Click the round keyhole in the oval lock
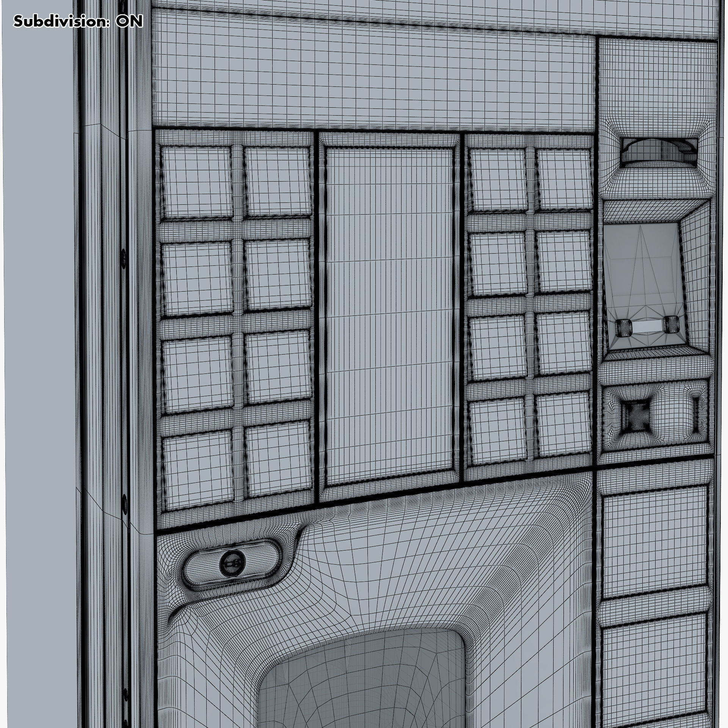 232,563
